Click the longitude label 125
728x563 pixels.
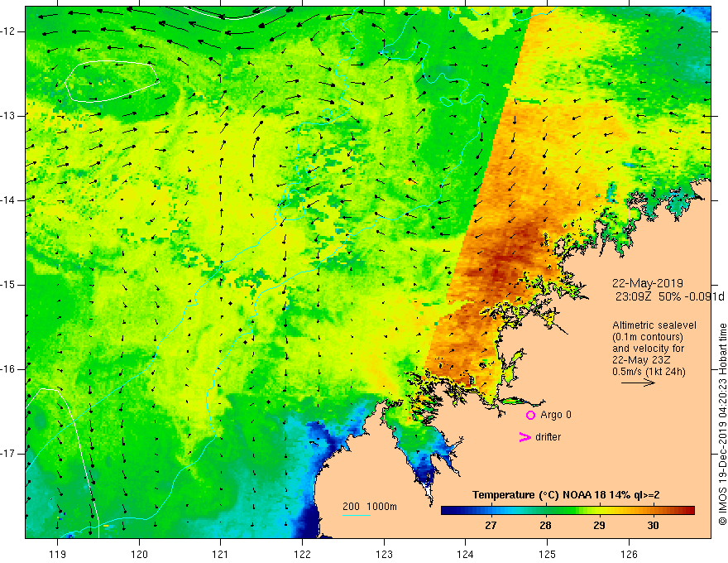[547, 554]
